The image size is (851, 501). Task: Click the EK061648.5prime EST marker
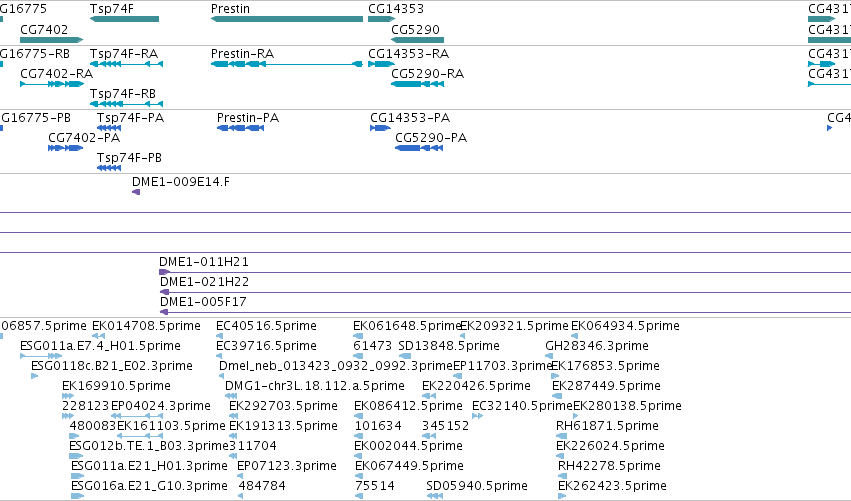[358, 337]
